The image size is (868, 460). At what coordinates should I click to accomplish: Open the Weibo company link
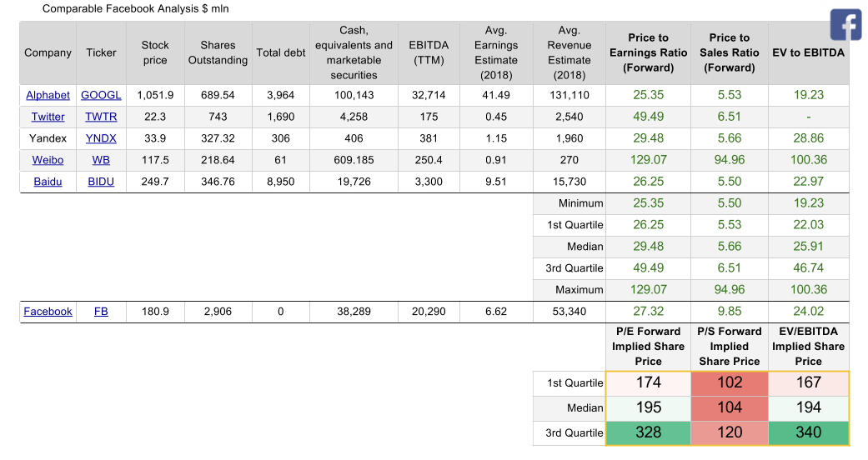[x=48, y=160]
